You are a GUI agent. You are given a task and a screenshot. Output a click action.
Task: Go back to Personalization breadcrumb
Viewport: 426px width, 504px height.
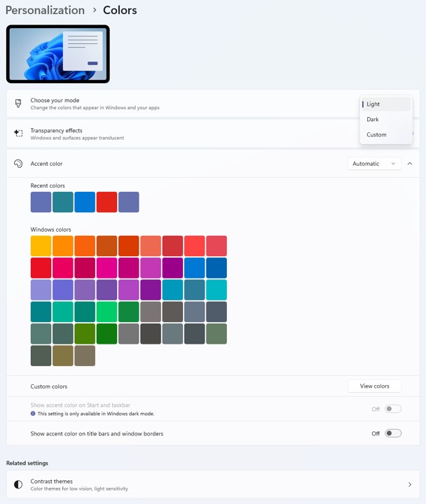point(45,10)
